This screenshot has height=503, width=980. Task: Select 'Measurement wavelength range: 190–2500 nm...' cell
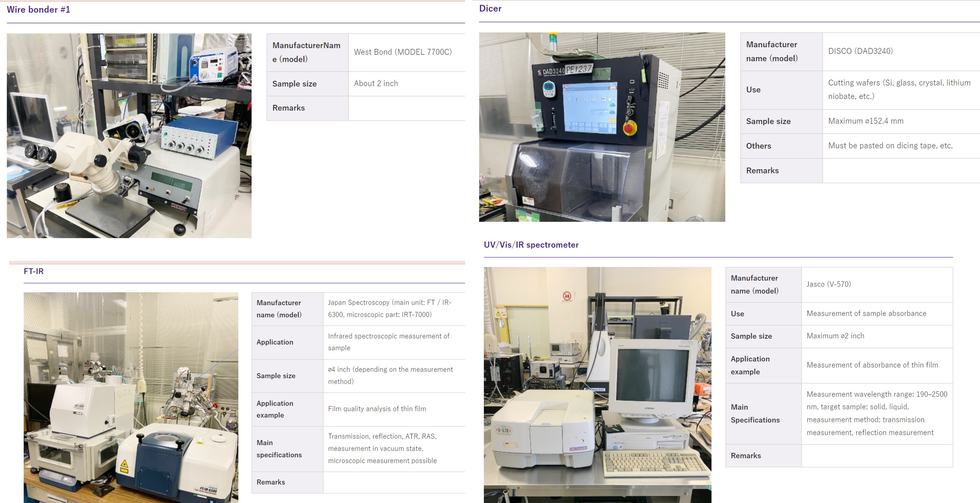coord(877,414)
